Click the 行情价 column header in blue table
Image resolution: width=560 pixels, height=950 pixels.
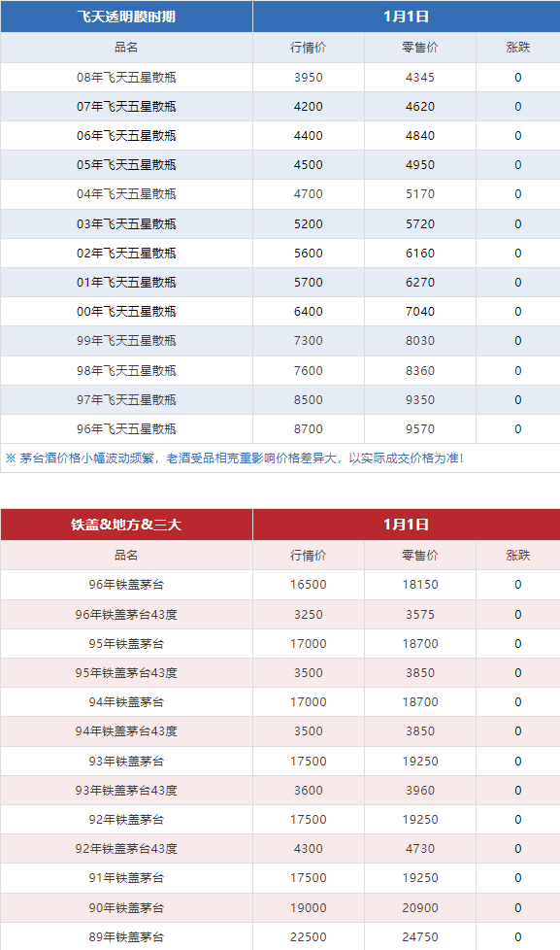tap(309, 48)
